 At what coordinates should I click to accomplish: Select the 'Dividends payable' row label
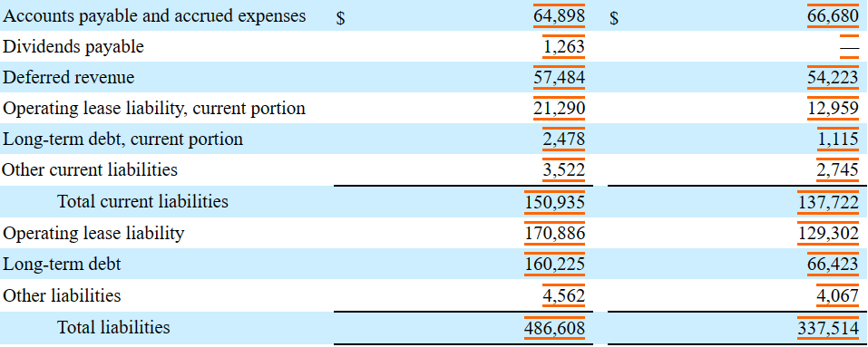pos(73,47)
